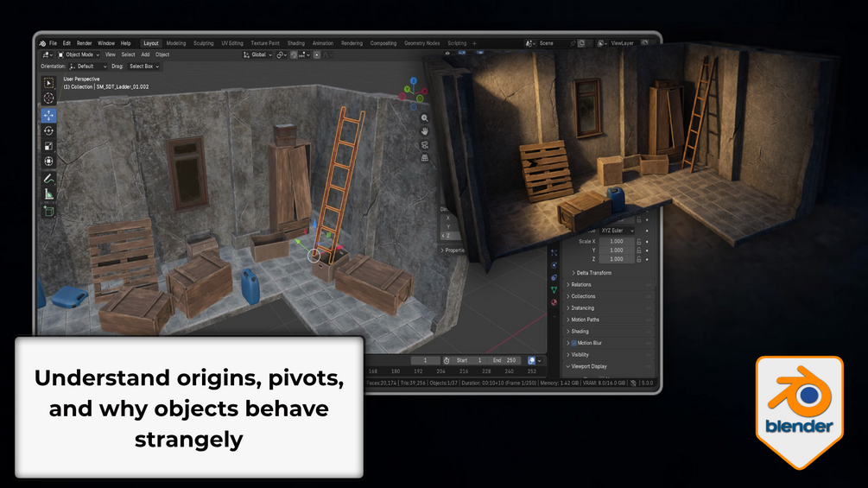Open the Physics properties tab icon
The image size is (868, 488).
click(554, 265)
